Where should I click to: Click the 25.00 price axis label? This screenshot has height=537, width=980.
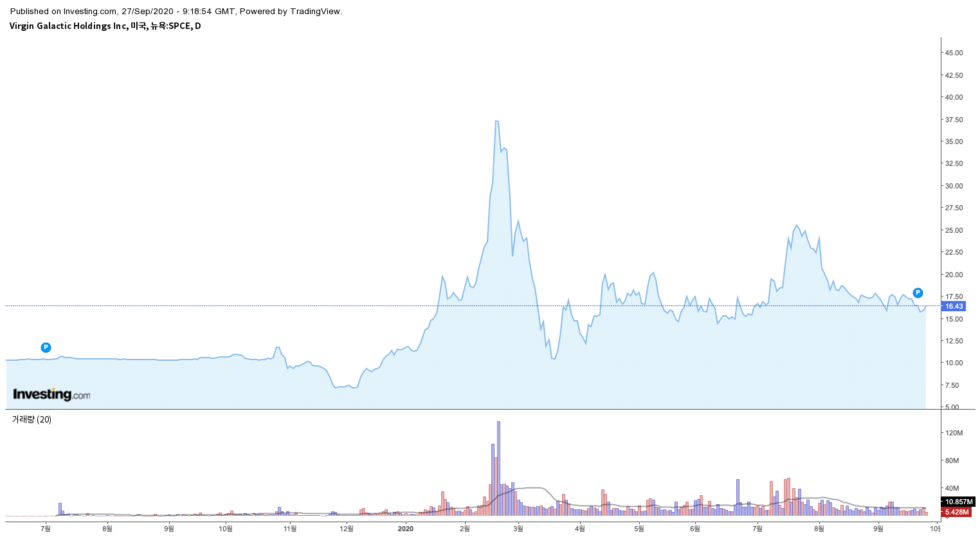(954, 230)
